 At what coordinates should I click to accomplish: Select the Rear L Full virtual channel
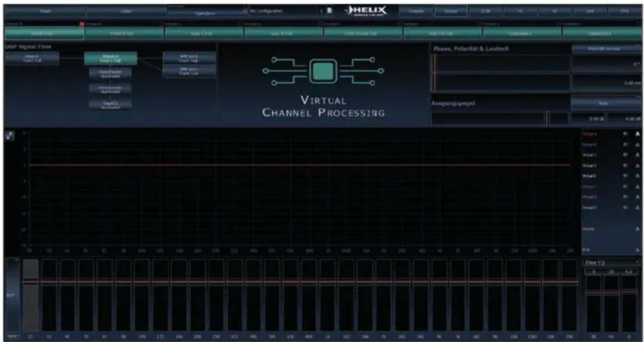coord(203,33)
